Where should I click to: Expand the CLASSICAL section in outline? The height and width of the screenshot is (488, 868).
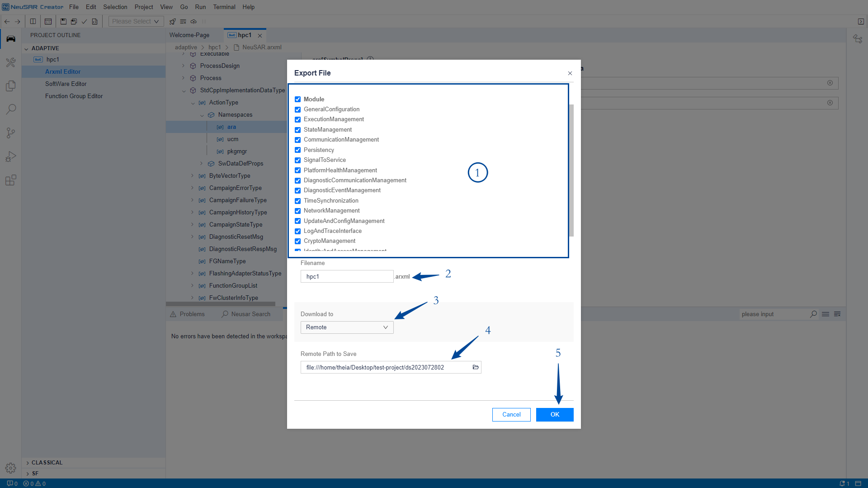47,463
